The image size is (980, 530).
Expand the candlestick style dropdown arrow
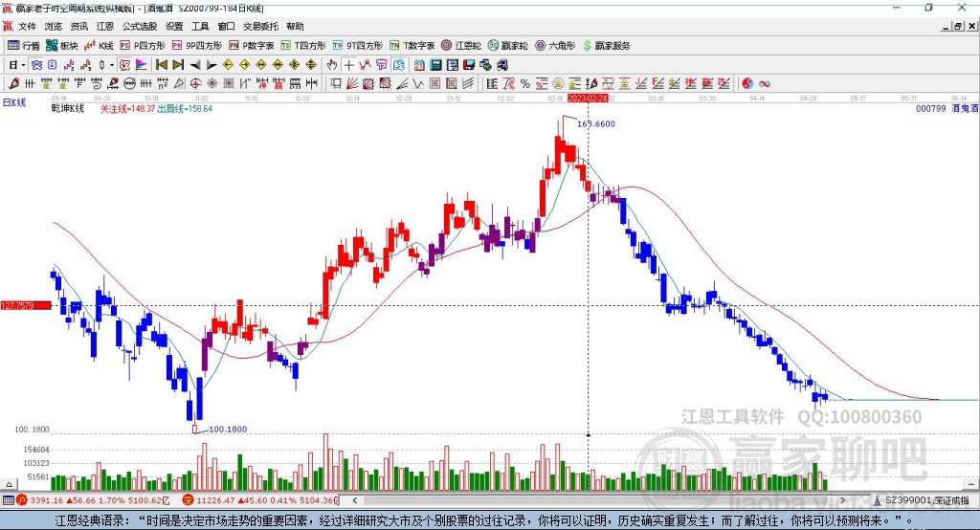pyautogui.click(x=112, y=65)
